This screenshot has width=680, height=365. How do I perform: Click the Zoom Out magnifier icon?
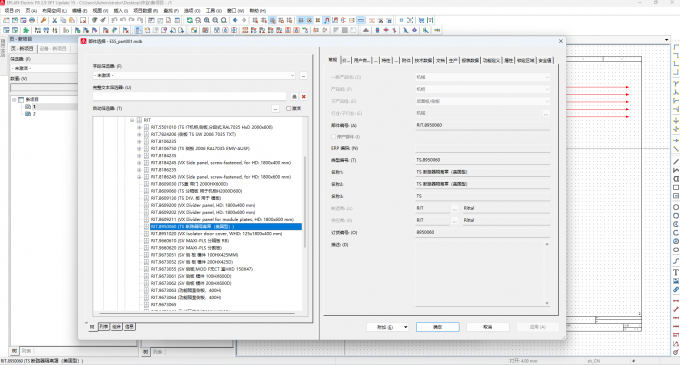(x=216, y=20)
